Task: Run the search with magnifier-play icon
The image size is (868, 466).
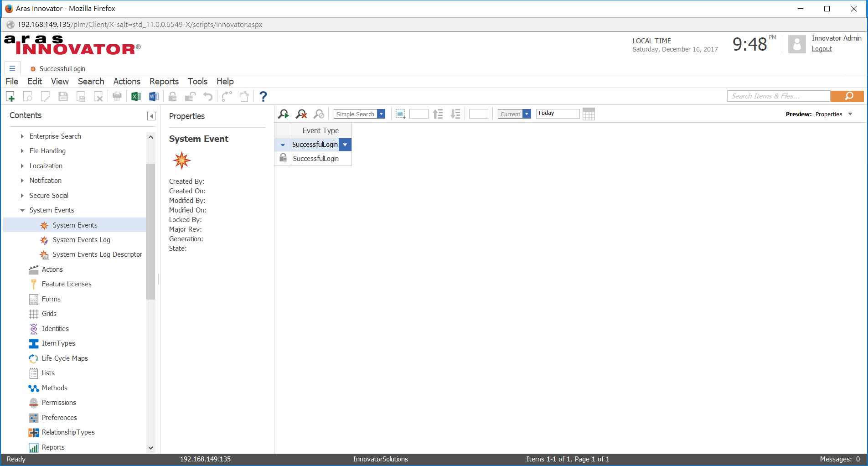Action: 284,114
